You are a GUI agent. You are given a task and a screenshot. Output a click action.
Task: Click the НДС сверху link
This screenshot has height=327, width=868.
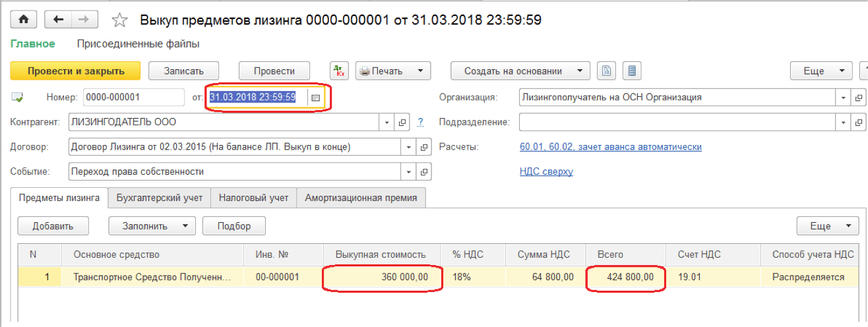coord(546,171)
